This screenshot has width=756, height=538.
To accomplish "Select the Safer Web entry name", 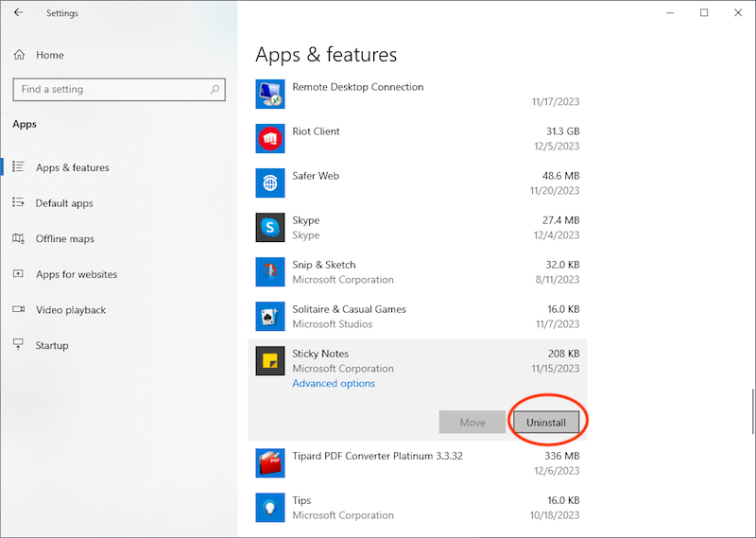I will pos(316,176).
